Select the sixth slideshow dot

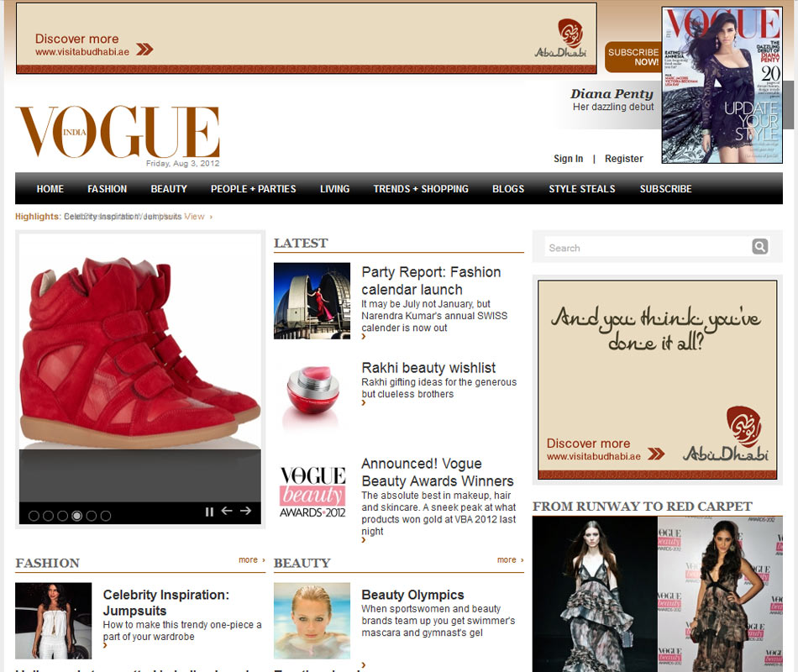click(x=106, y=516)
